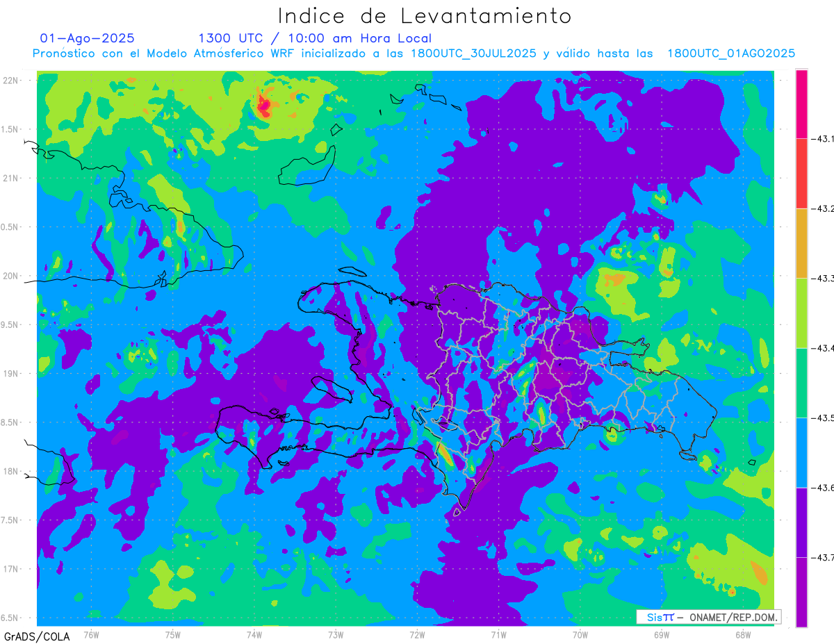This screenshot has width=834, height=644.
Task: Click the colorbar value '-43.4'
Action: [822, 348]
